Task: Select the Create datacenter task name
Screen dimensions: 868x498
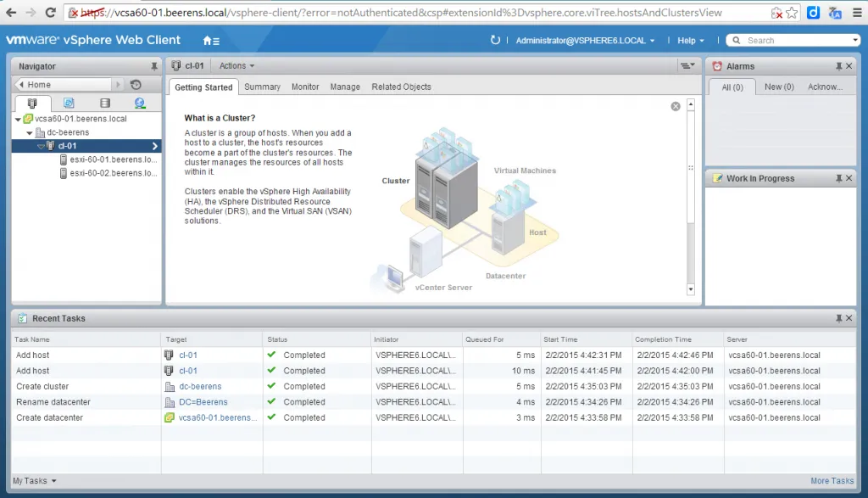Action: pyautogui.click(x=49, y=417)
